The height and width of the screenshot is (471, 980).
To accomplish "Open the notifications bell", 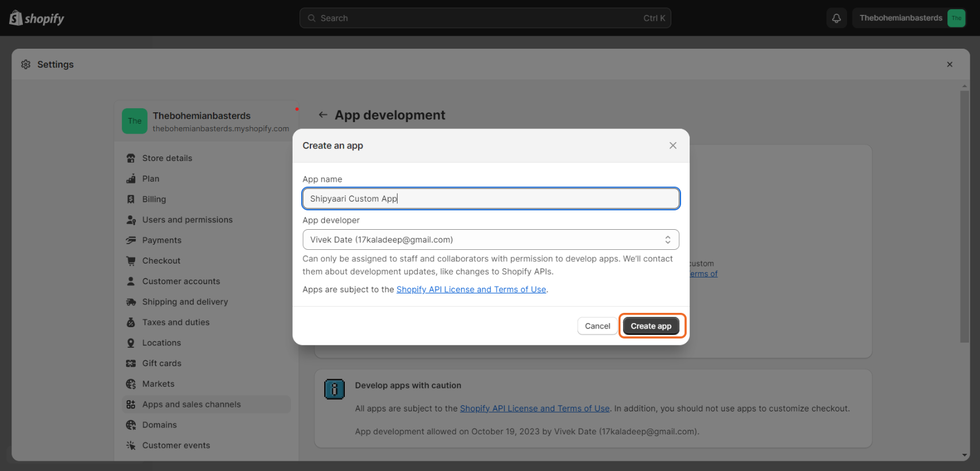I will (836, 18).
